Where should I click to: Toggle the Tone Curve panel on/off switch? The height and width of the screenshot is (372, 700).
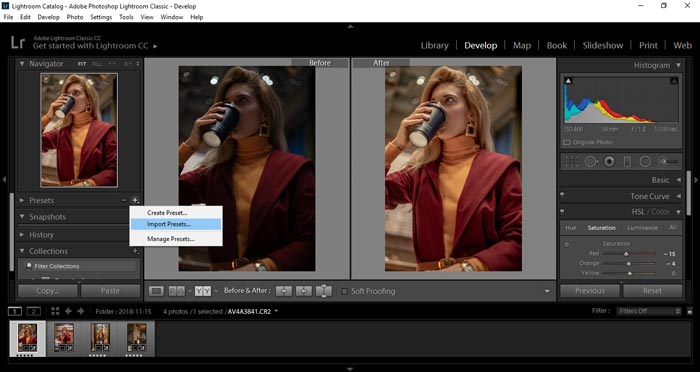[562, 195]
